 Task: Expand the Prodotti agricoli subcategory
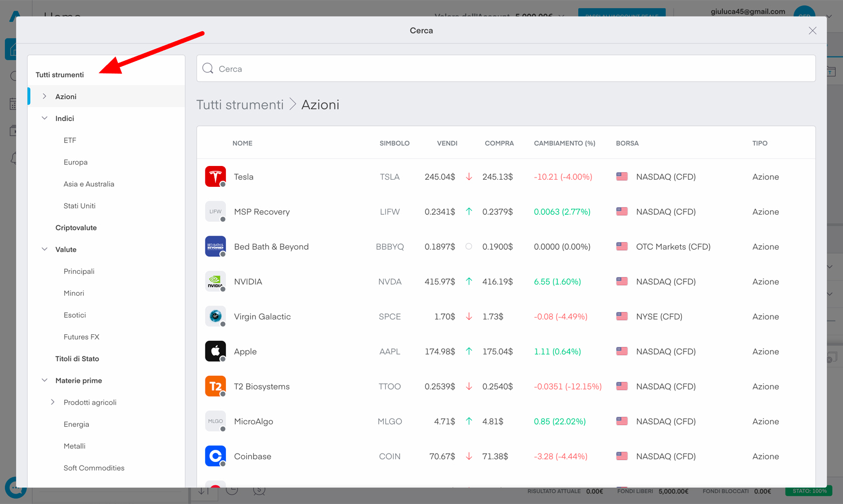(x=53, y=402)
